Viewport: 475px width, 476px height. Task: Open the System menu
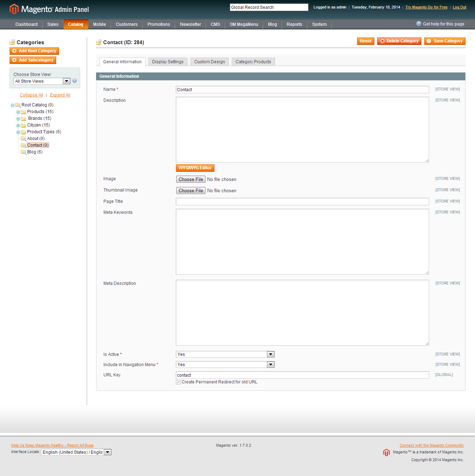tap(319, 24)
